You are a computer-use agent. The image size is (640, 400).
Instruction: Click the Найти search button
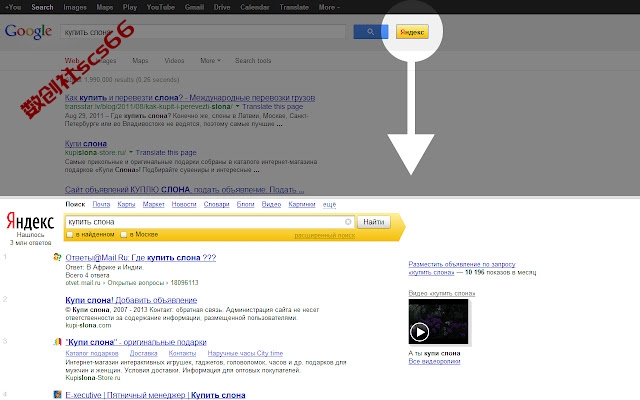click(374, 222)
